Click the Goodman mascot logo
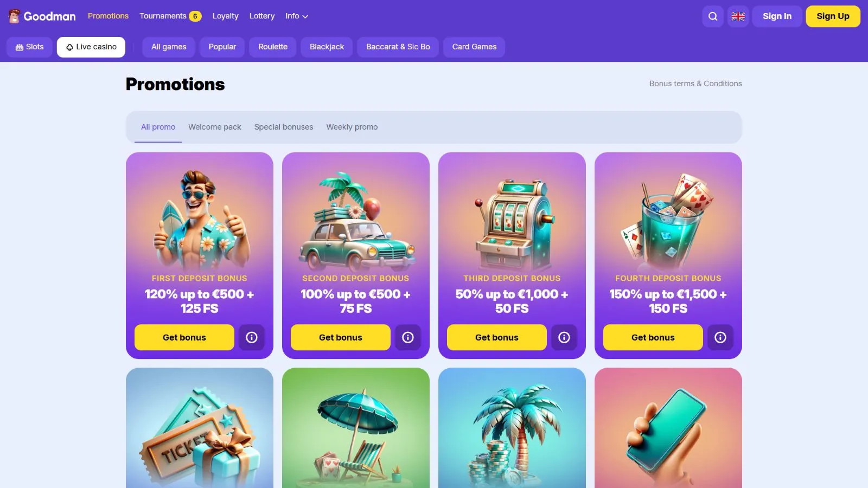Screen dimensions: 868x488 [14, 16]
